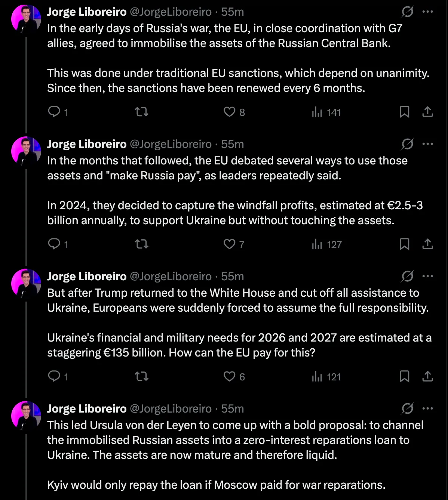Viewport: 448px width, 500px height.
Task: Open @JorgeLiboreiro handle on the first tweet
Action: point(171,12)
